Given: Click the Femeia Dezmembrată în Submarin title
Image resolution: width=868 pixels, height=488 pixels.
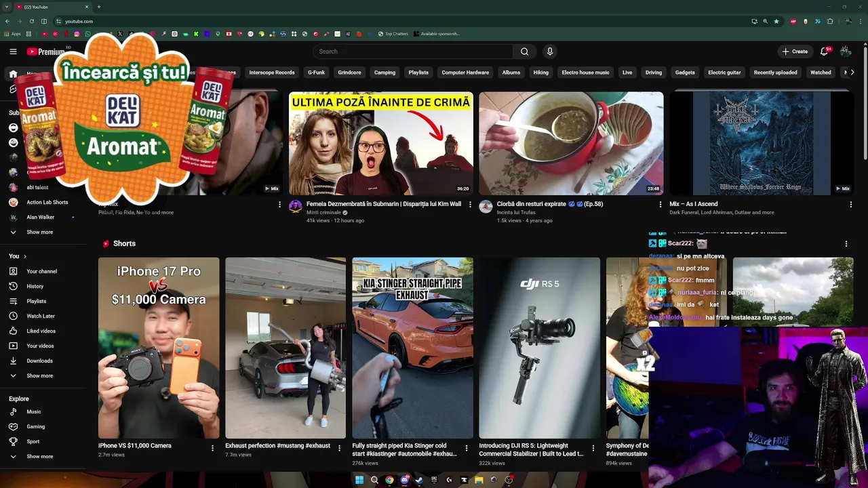Looking at the screenshot, I should point(384,204).
